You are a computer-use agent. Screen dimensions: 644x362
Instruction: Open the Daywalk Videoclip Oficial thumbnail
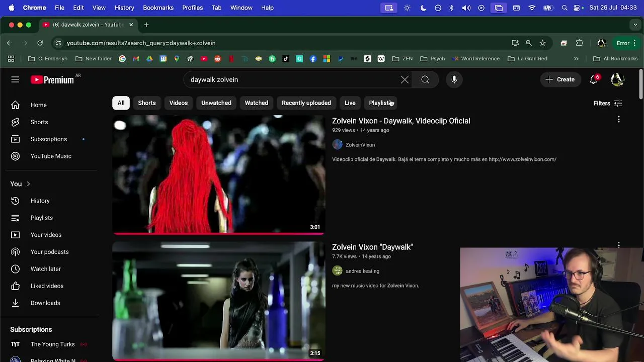pyautogui.click(x=218, y=174)
